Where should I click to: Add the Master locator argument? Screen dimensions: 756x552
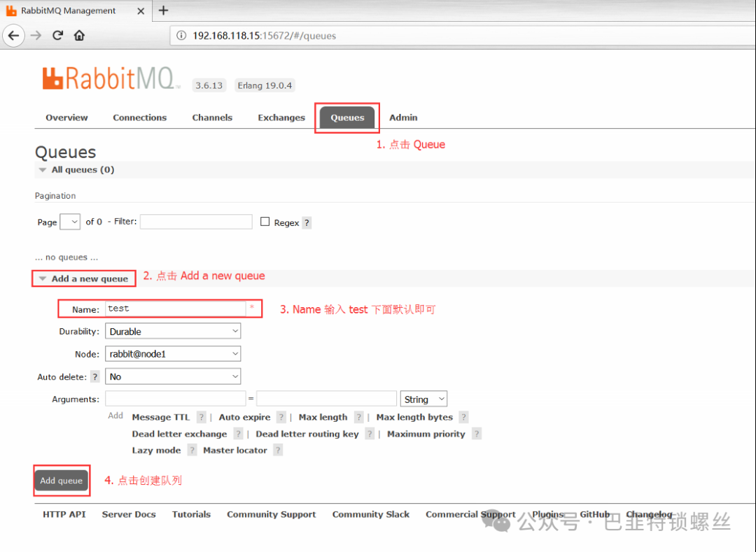234,451
